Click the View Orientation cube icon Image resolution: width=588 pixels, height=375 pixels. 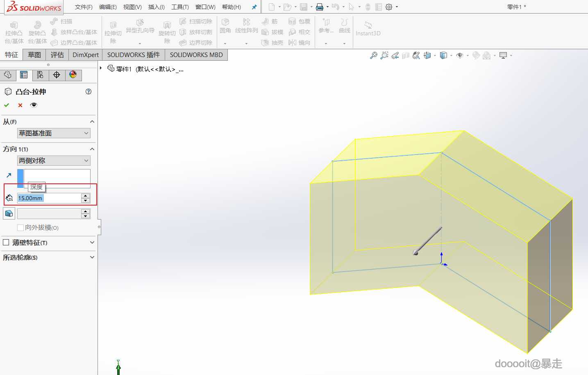[427, 55]
